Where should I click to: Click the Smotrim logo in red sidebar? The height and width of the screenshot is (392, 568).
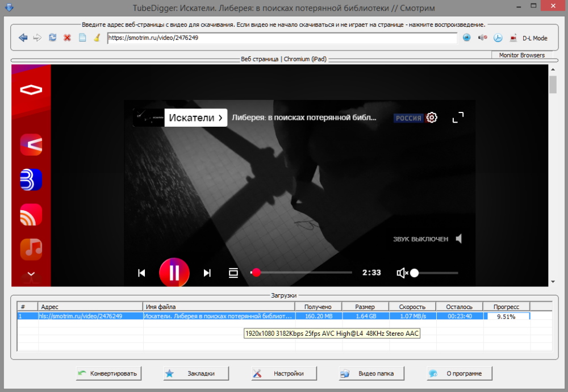31,90
